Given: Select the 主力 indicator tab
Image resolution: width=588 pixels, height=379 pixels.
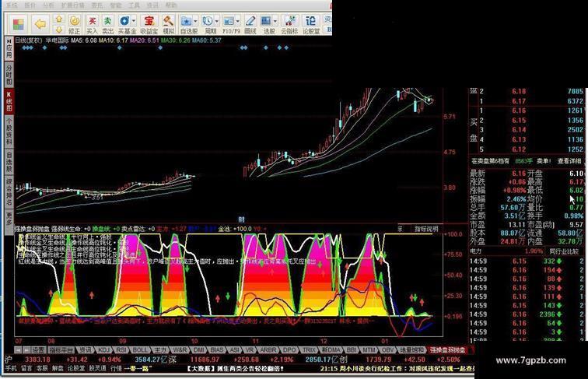Looking at the screenshot, I should [160, 349].
